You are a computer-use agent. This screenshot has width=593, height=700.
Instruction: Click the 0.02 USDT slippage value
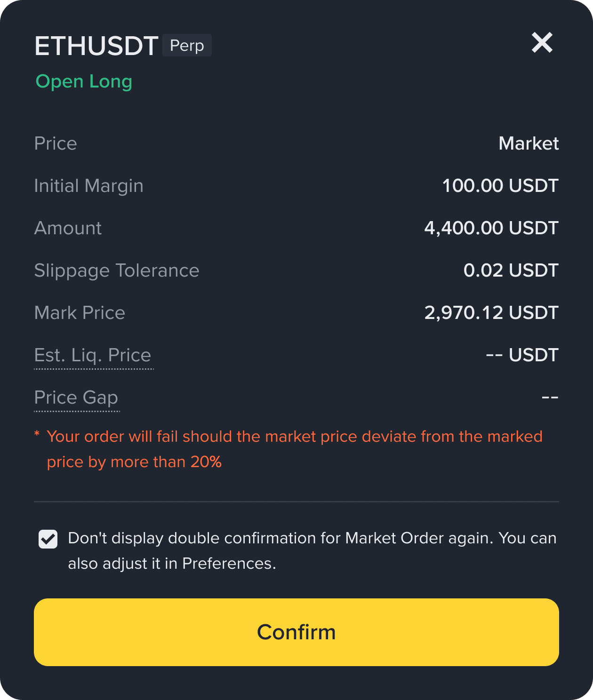tap(511, 270)
